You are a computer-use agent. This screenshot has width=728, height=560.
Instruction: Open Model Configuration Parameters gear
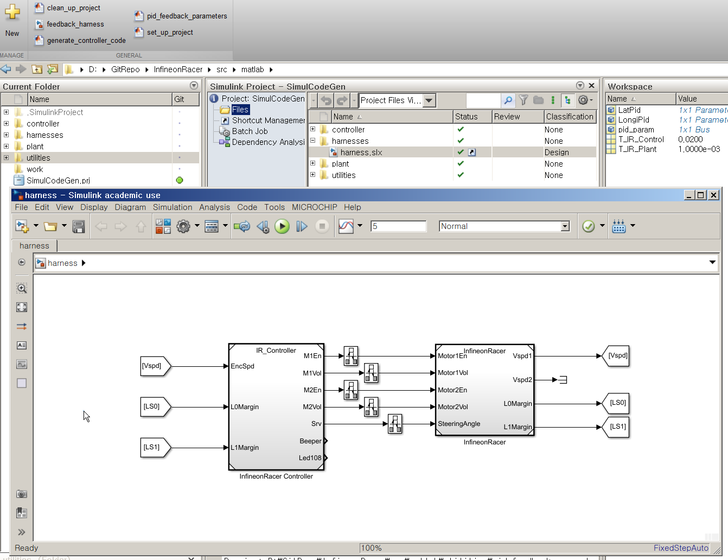(x=183, y=226)
